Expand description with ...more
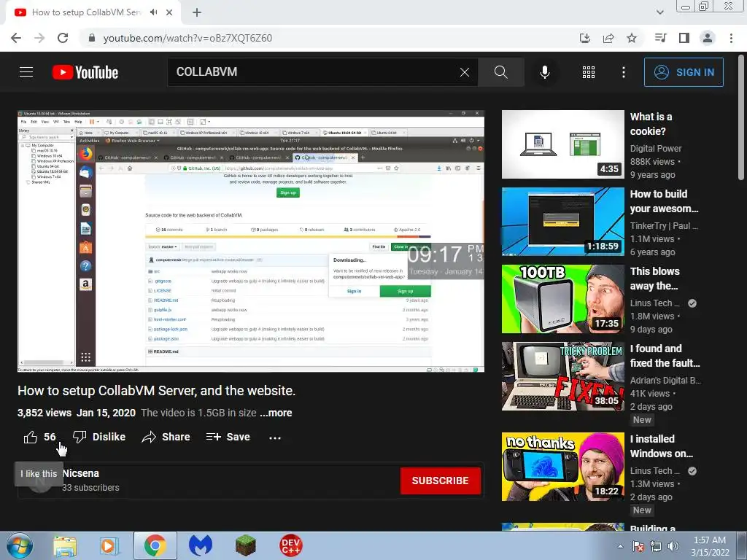This screenshot has height=560, width=747. coord(276,413)
